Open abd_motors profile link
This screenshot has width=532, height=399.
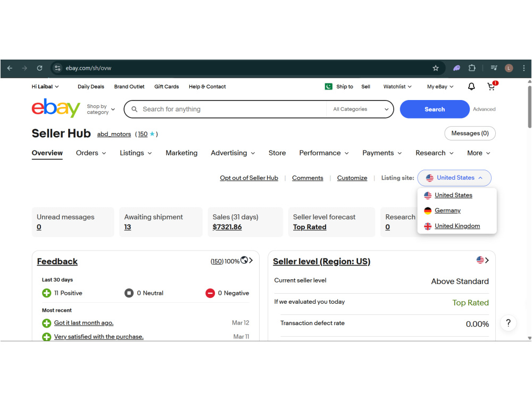(x=114, y=134)
